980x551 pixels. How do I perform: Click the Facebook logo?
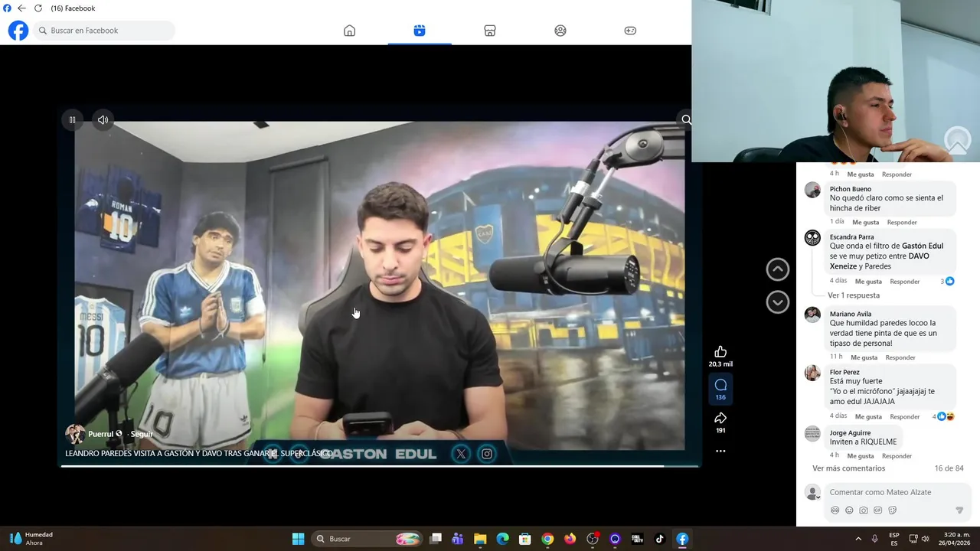18,31
